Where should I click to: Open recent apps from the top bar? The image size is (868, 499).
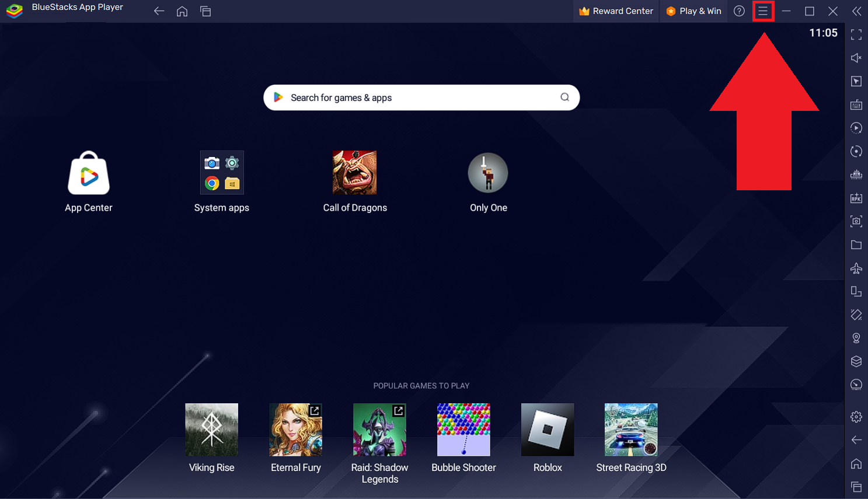[x=205, y=11]
